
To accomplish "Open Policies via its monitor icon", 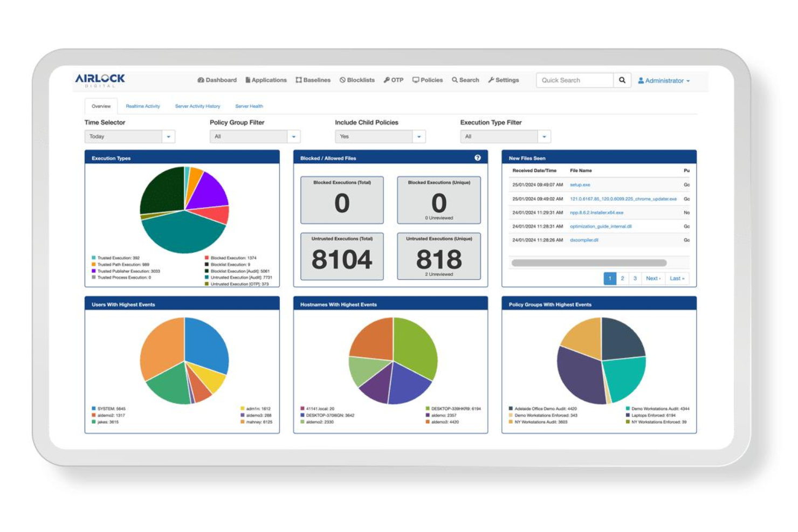I will click(x=415, y=80).
